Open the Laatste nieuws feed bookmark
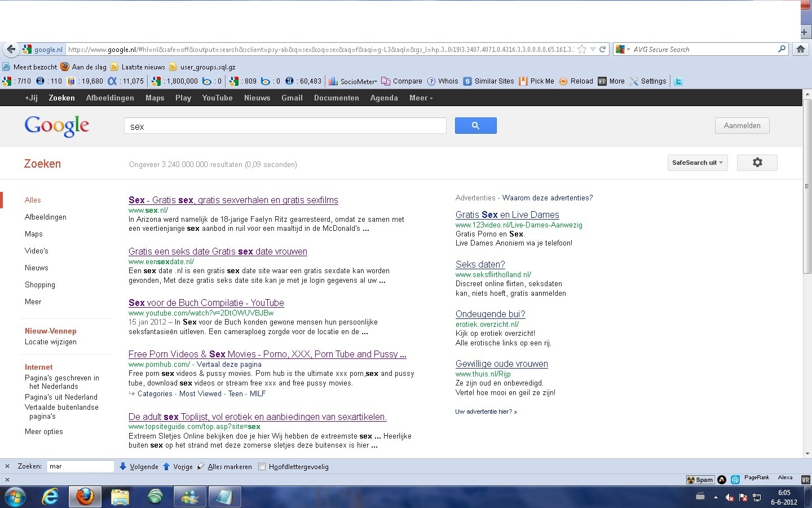 coord(138,67)
